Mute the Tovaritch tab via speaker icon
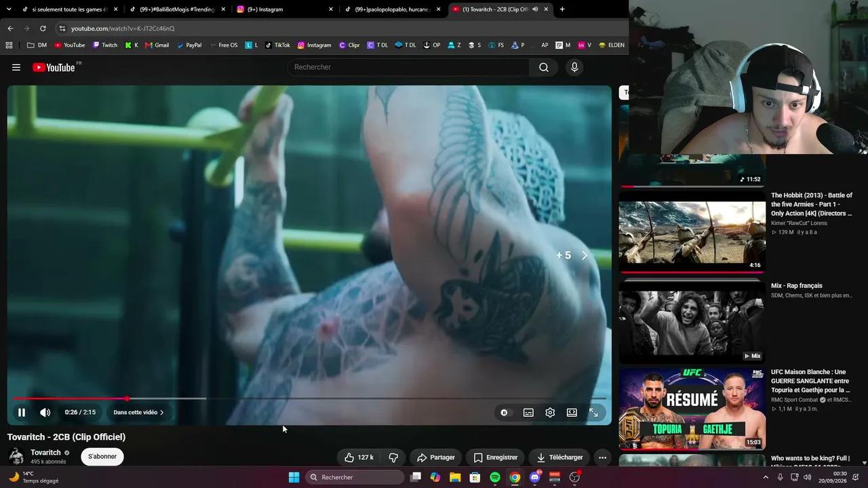 pos(536,9)
